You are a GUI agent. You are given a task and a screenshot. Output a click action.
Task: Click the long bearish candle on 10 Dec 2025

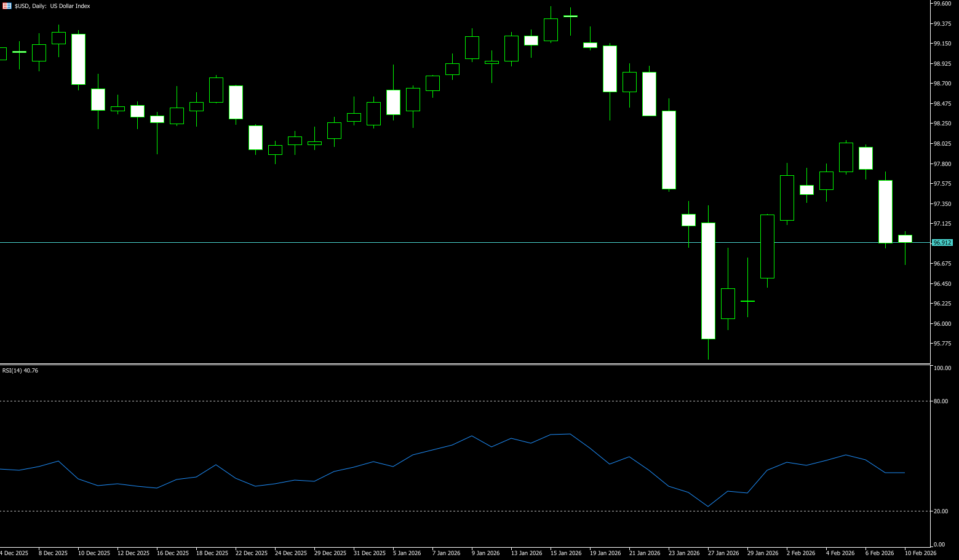[x=78, y=59]
